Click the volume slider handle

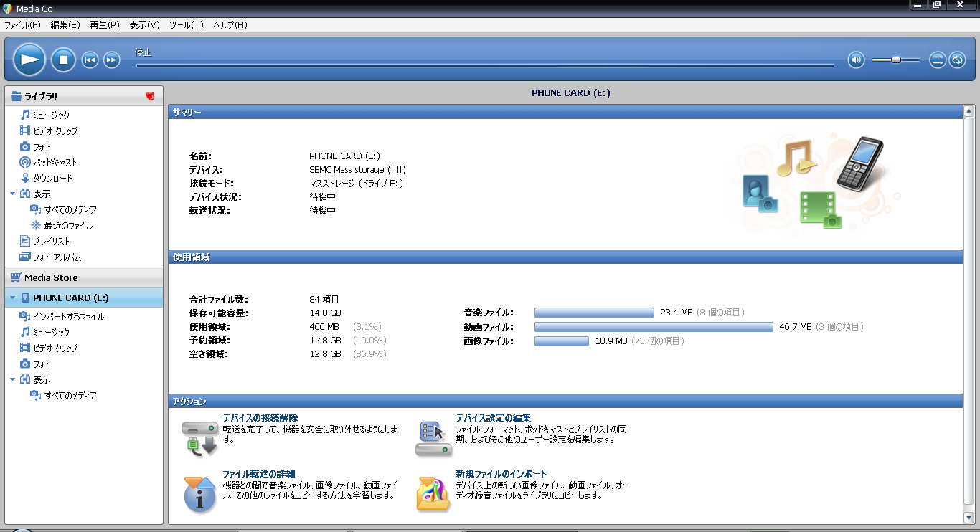[x=895, y=60]
